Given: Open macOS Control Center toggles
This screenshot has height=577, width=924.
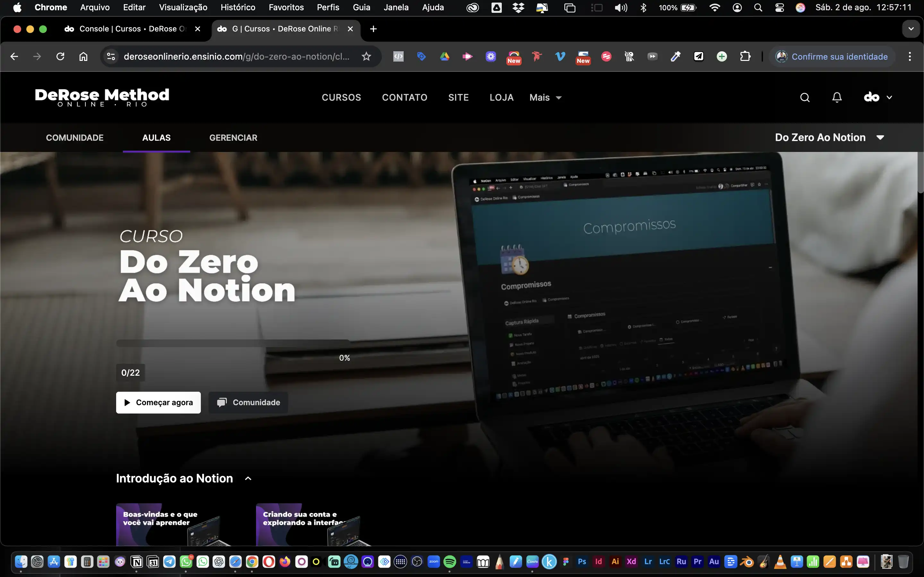Looking at the screenshot, I should (x=779, y=8).
